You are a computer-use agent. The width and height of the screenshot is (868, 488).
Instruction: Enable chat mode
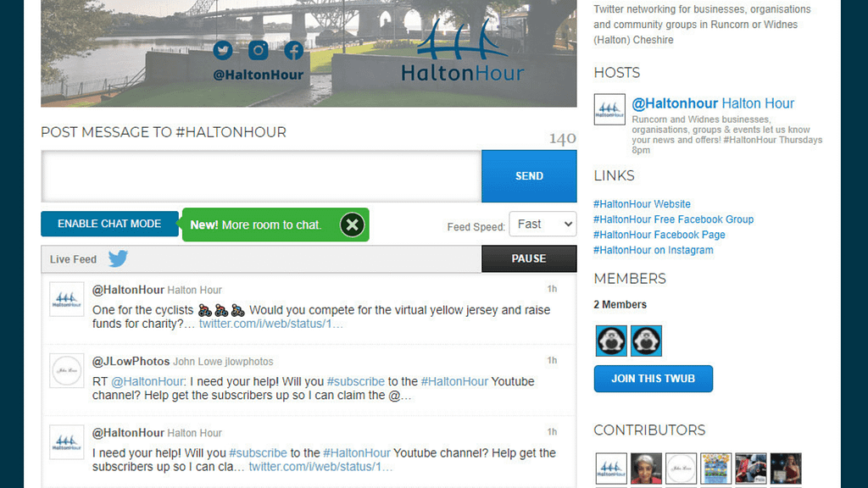109,224
